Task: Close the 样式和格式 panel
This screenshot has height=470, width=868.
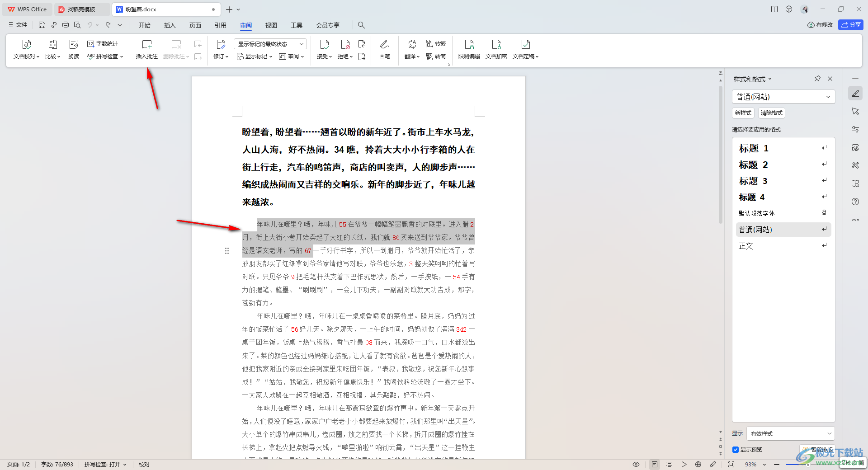Action: [830, 79]
